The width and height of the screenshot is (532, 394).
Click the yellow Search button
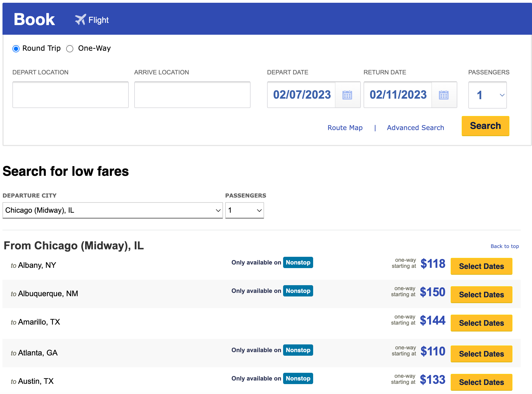(x=485, y=126)
